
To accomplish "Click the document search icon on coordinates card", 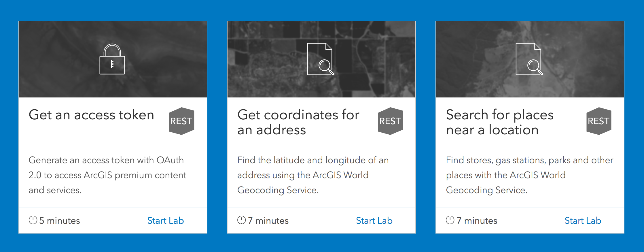I will (320, 59).
